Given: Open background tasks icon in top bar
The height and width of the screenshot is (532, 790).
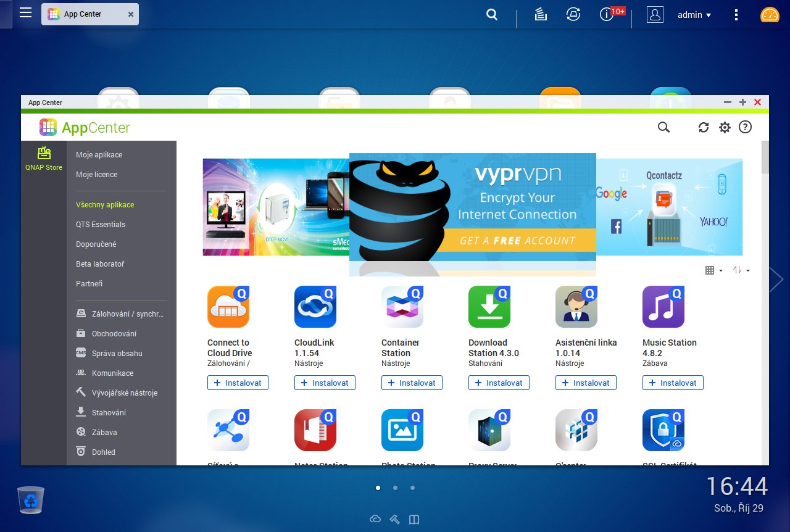Looking at the screenshot, I should [541, 14].
